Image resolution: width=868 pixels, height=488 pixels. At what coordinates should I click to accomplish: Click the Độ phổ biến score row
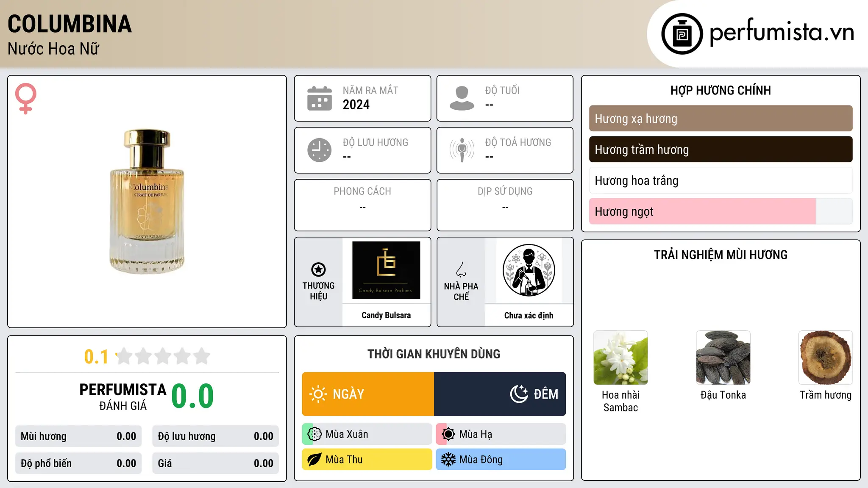(x=78, y=463)
